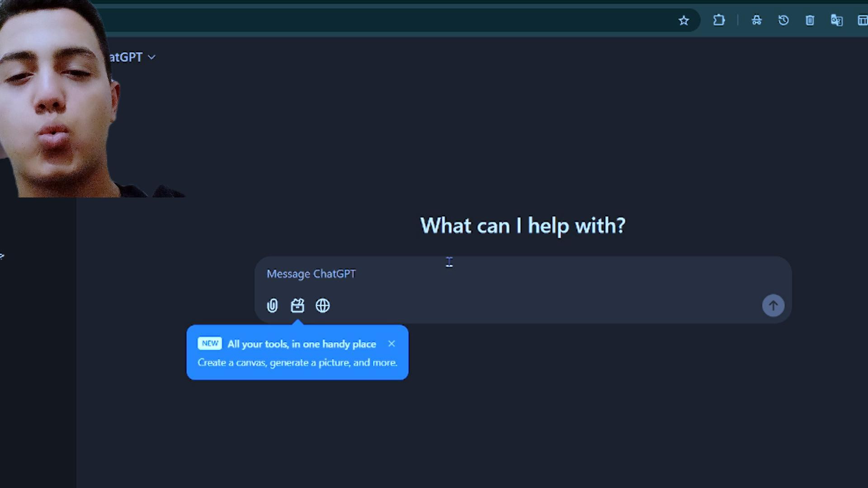The height and width of the screenshot is (488, 868).
Task: Open the ChatGPT tools toolbox icon
Action: [x=297, y=306]
